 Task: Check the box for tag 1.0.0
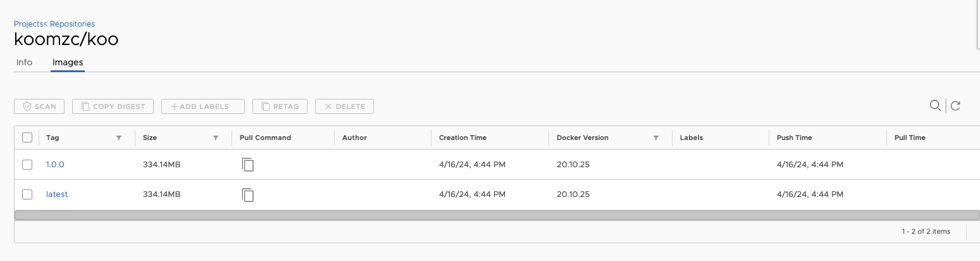tap(27, 165)
